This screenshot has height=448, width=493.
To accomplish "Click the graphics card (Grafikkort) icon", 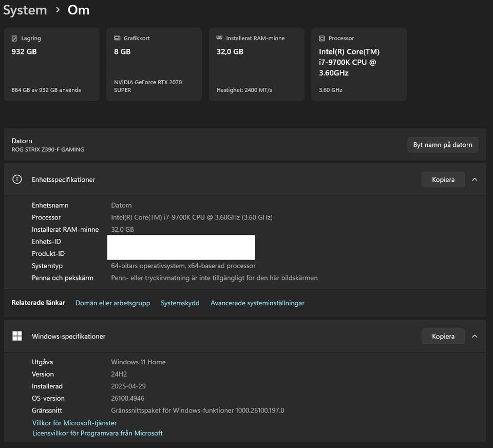I will (117, 38).
